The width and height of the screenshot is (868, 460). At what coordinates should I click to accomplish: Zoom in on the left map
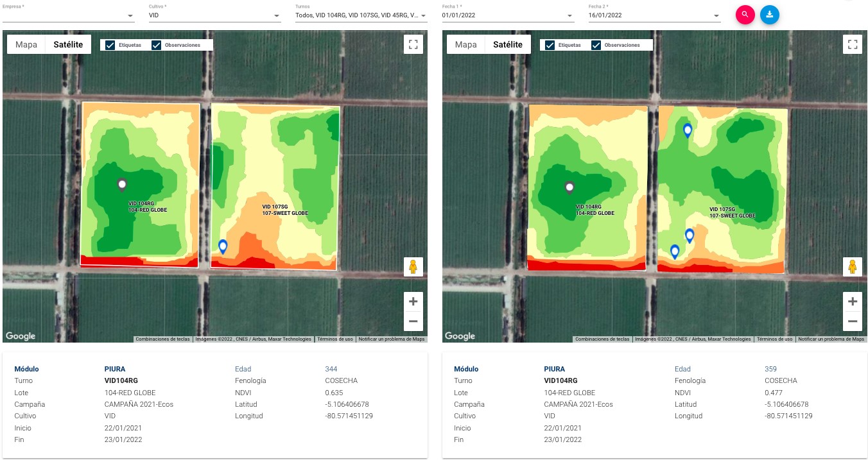click(413, 302)
